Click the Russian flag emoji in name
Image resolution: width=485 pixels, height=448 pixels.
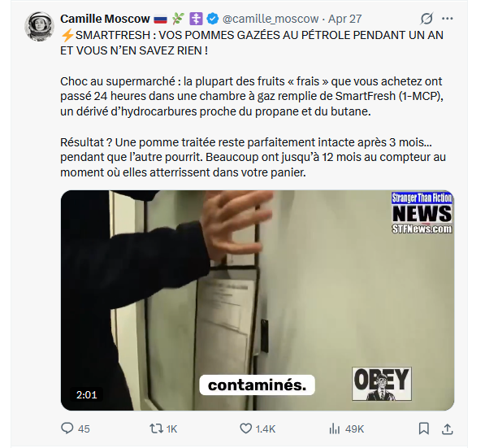coord(160,20)
